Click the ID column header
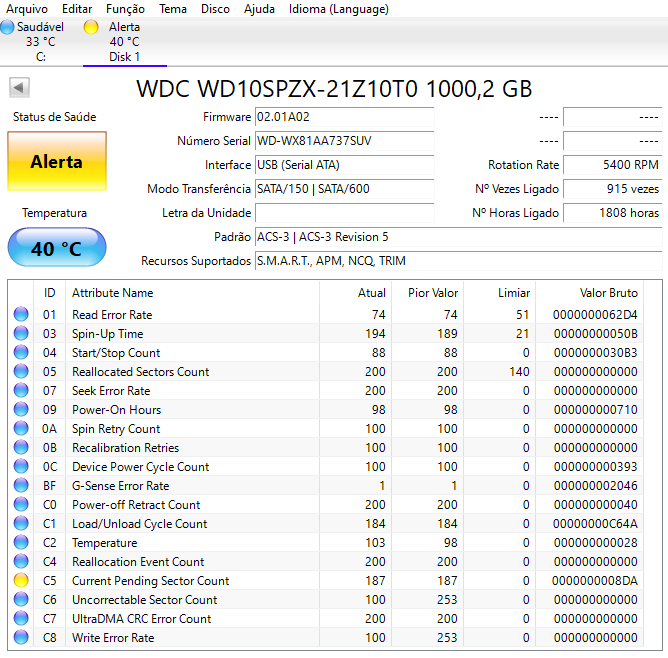 tap(49, 293)
